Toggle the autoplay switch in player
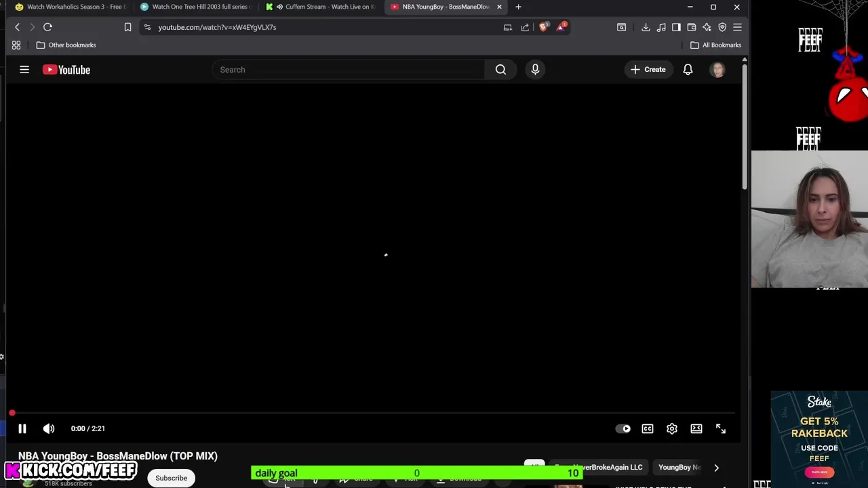The width and height of the screenshot is (868, 488). click(623, 428)
